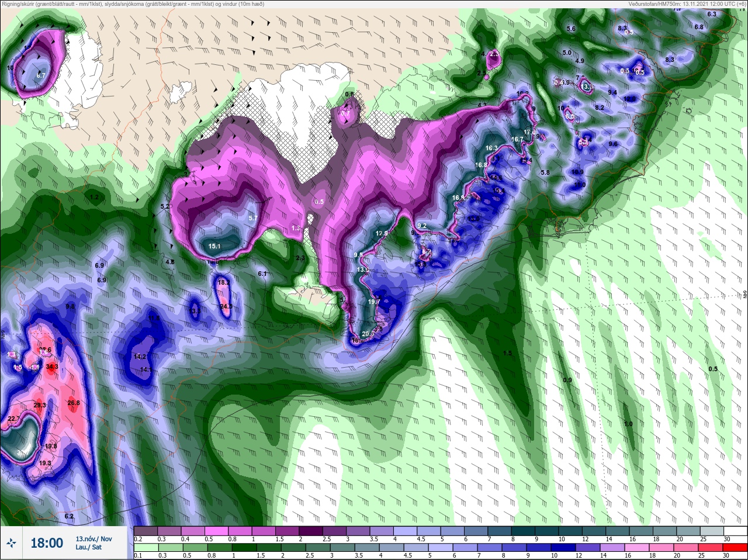Image resolution: width=748 pixels, height=560 pixels.
Task: Click the 1.0 value in the southeast
Action: pos(628,424)
